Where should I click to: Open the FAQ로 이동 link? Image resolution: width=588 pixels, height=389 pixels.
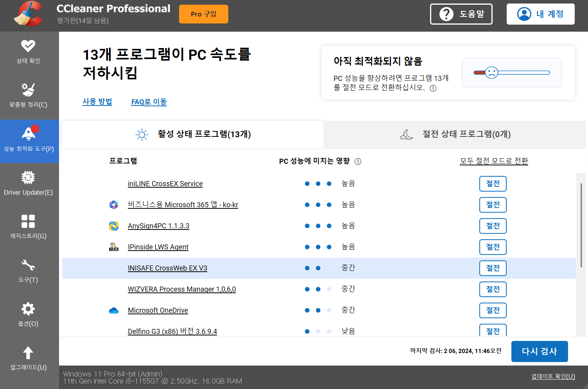click(149, 102)
